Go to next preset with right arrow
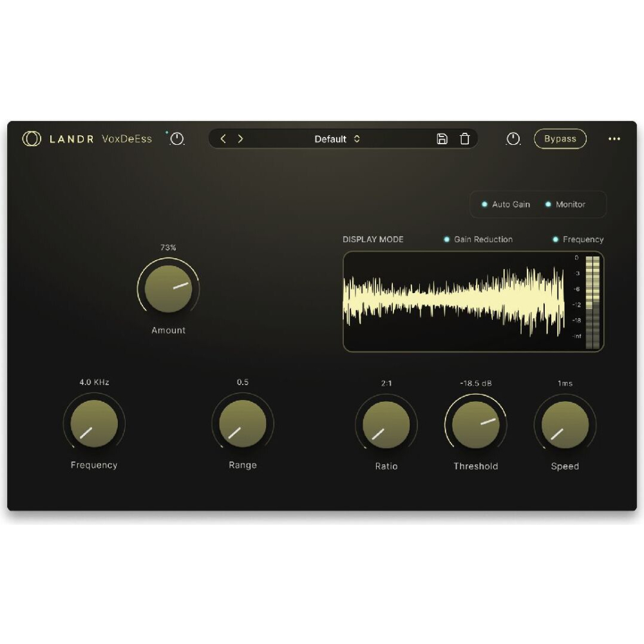Image resolution: width=644 pixels, height=644 pixels. click(240, 139)
